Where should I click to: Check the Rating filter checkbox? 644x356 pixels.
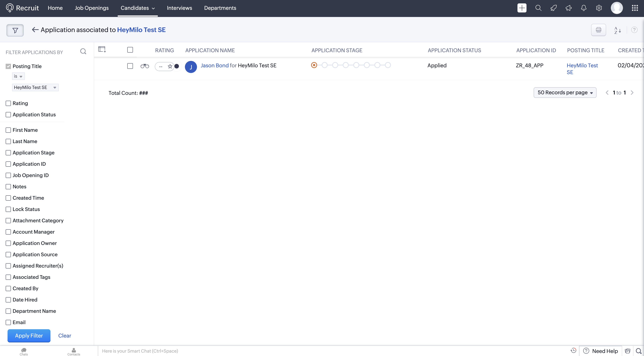point(8,103)
